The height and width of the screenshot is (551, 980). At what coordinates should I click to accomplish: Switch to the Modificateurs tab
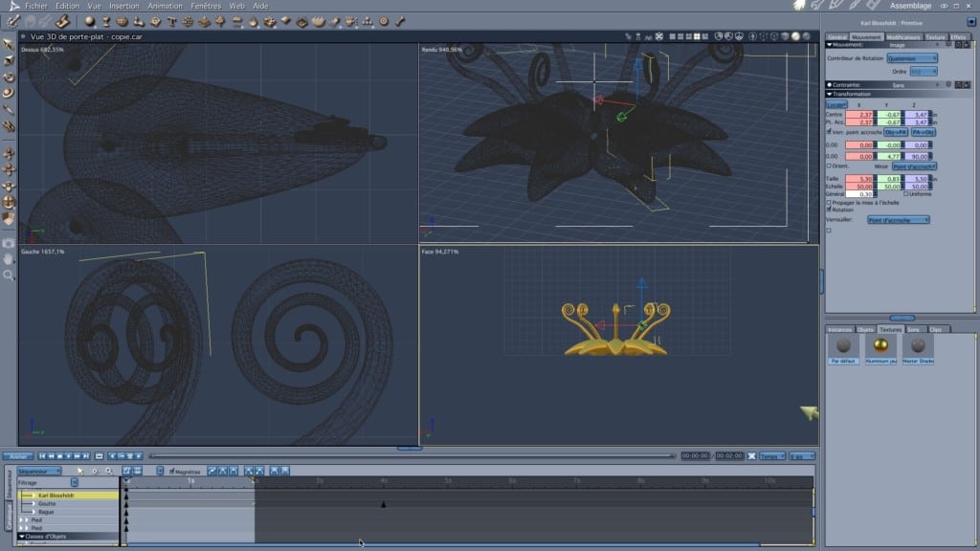point(902,36)
